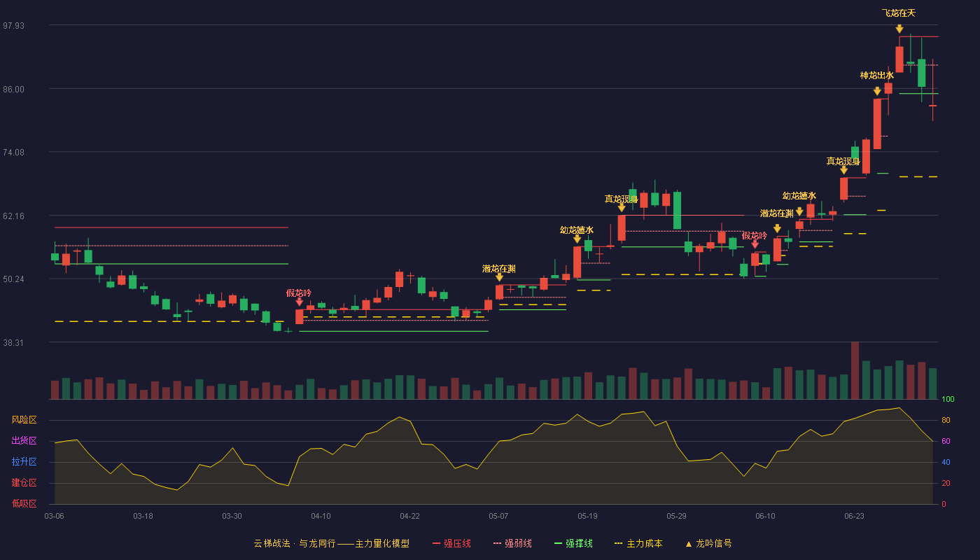The width and height of the screenshot is (980, 560).
Task: Click the 06-10 date label
Action: pos(765,516)
